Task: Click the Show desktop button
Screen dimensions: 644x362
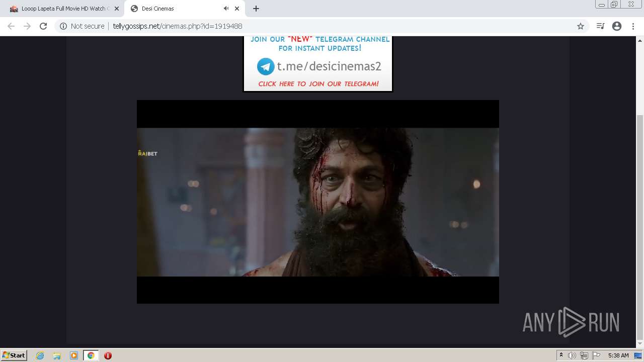Action: pyautogui.click(x=638, y=355)
